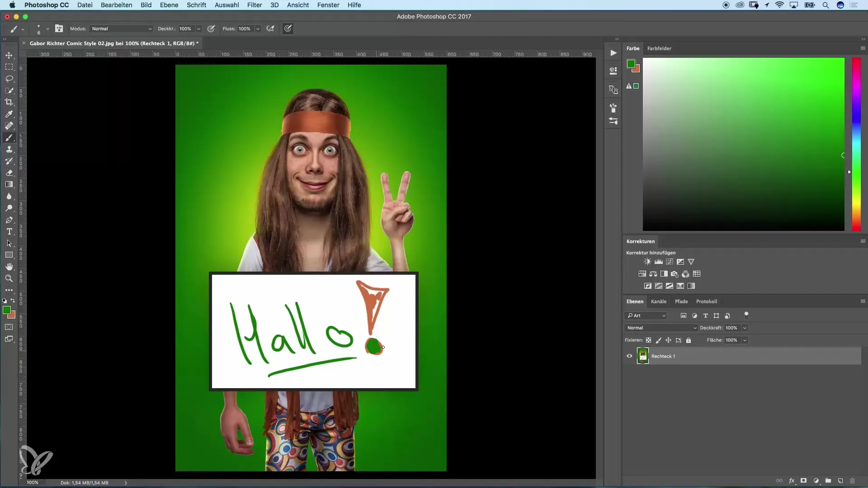The width and height of the screenshot is (868, 488).
Task: Switch to the Protokoll tab
Action: coord(707,301)
